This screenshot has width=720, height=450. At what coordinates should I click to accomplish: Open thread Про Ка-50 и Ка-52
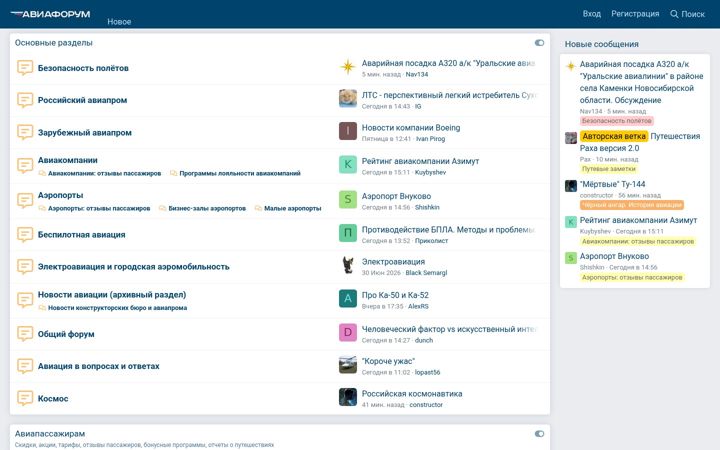click(395, 295)
